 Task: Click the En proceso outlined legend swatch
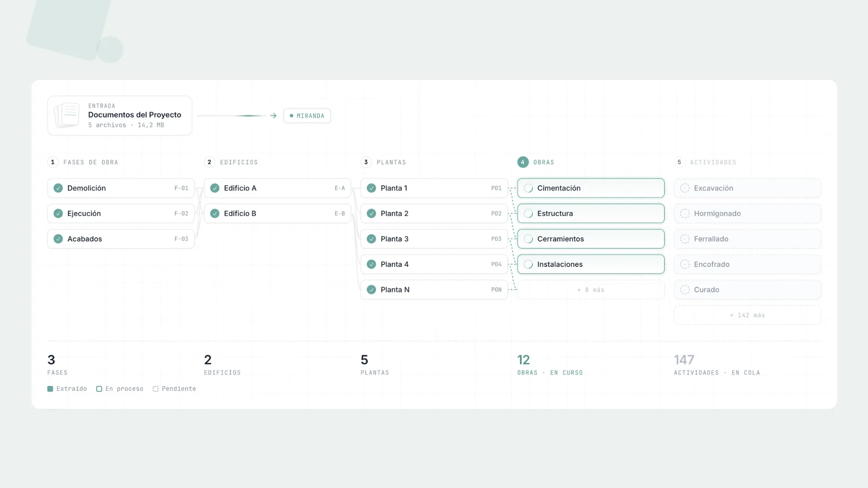[x=99, y=389]
